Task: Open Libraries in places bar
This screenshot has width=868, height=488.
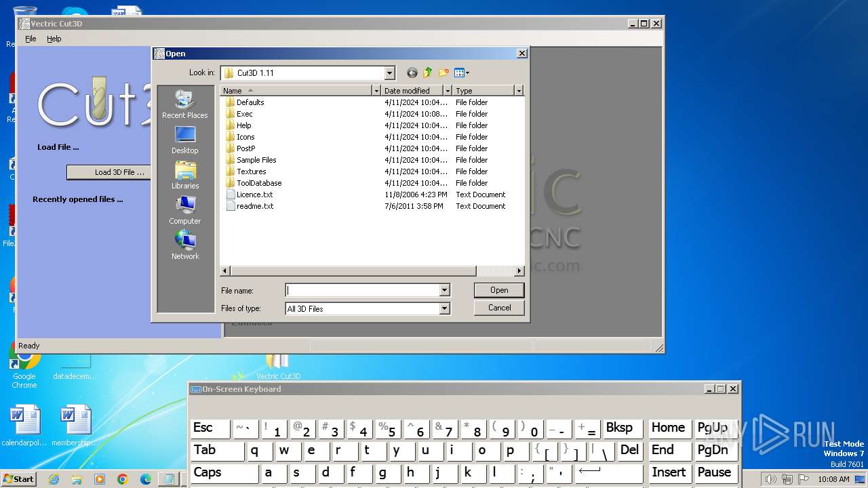Action: point(184,176)
